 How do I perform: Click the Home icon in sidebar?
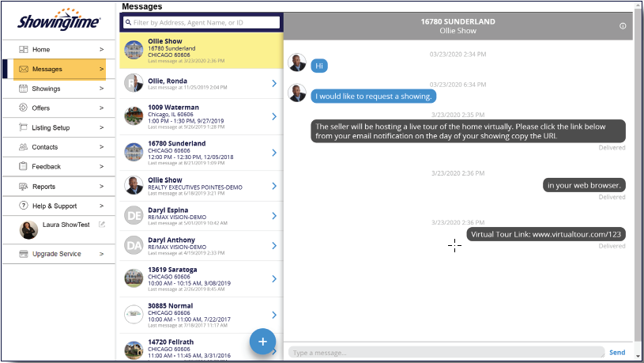pos(24,50)
